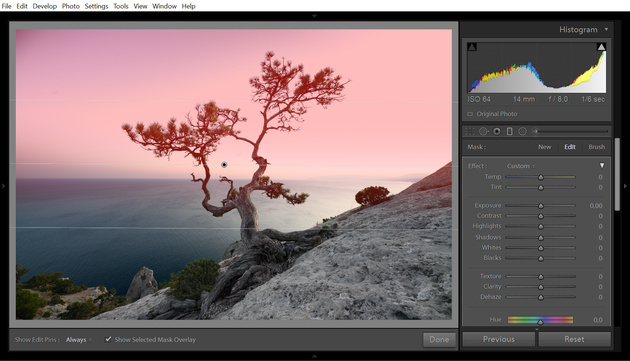Click the Dehaze slider handle
Viewport: 630px width, 361px height.
(x=541, y=297)
